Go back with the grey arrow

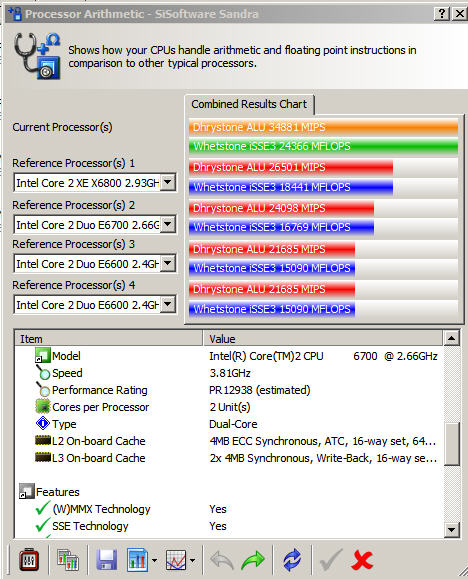[x=222, y=560]
